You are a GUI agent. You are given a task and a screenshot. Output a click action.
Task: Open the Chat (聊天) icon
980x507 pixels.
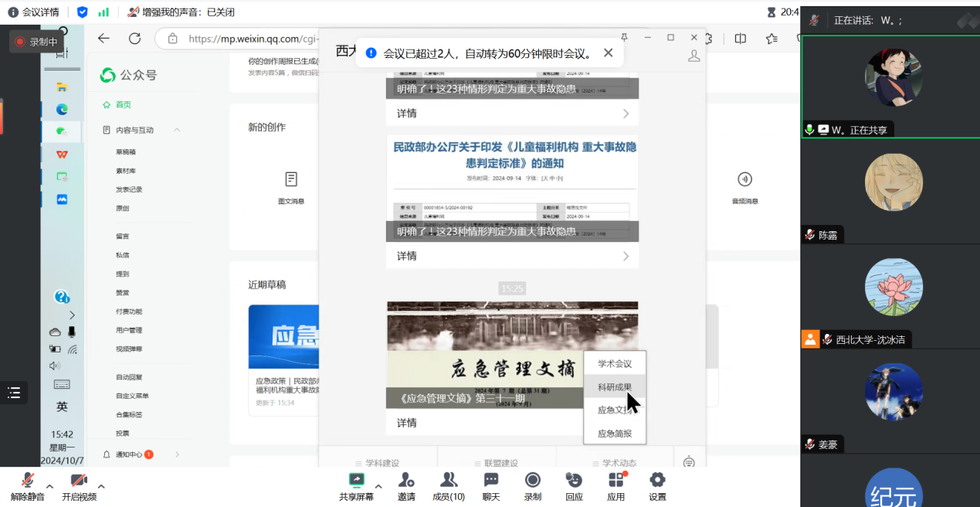pyautogui.click(x=491, y=481)
